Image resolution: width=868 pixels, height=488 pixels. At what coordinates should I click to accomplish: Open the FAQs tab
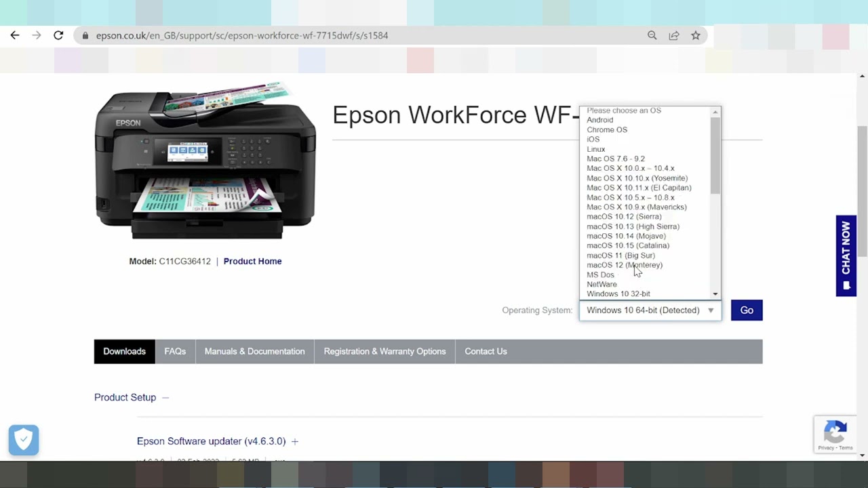(x=175, y=351)
